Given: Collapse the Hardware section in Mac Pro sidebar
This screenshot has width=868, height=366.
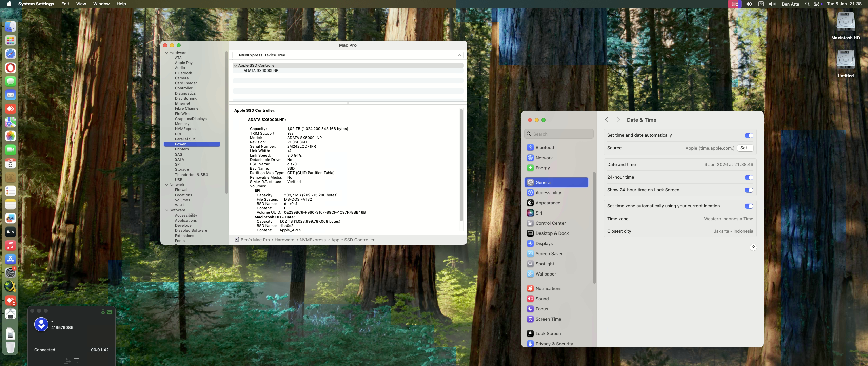Looking at the screenshot, I should tap(167, 53).
